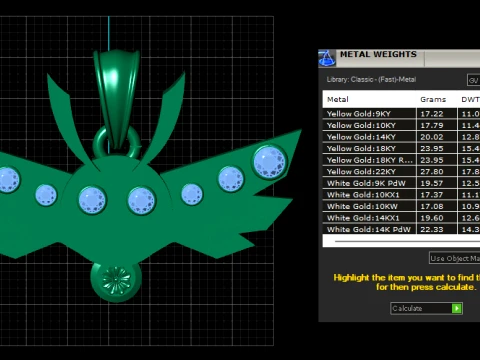Select the White Gold:10KW row
The height and width of the screenshot is (360, 480).
[x=401, y=206]
